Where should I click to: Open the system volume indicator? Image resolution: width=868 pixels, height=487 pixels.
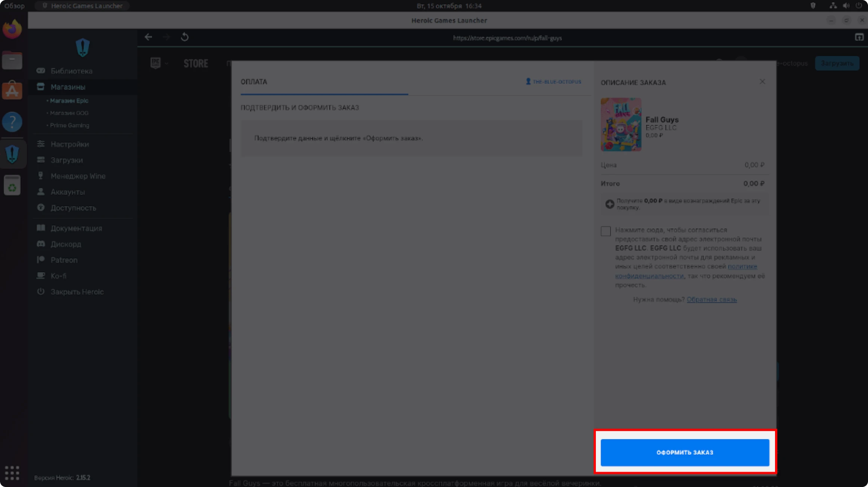click(x=846, y=6)
